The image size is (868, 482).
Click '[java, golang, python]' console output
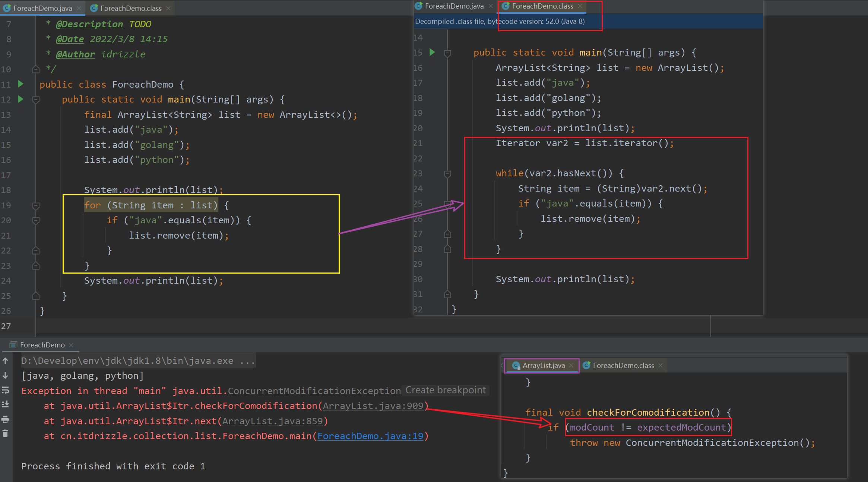(x=82, y=376)
